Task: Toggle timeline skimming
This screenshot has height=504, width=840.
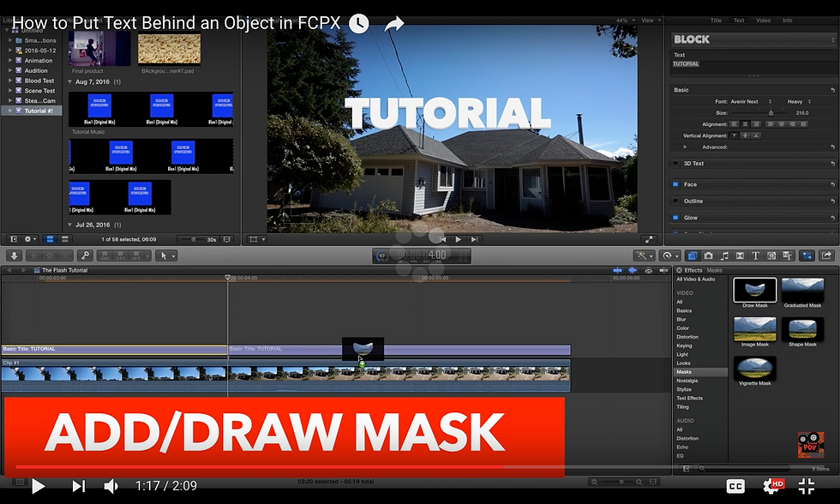Action: [618, 271]
